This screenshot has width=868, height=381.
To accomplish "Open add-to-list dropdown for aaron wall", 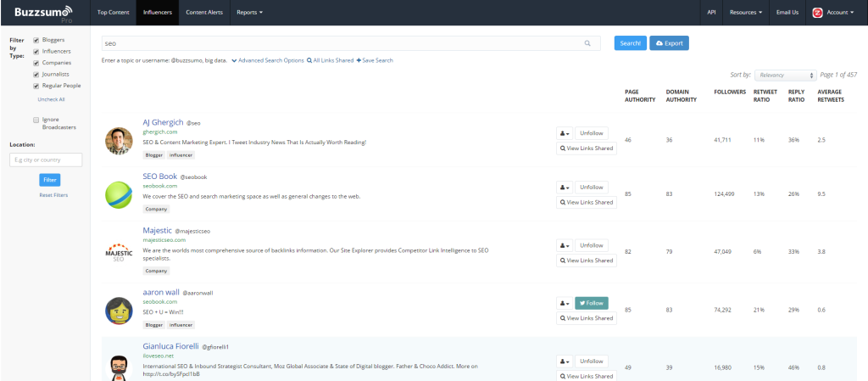I will coord(564,303).
